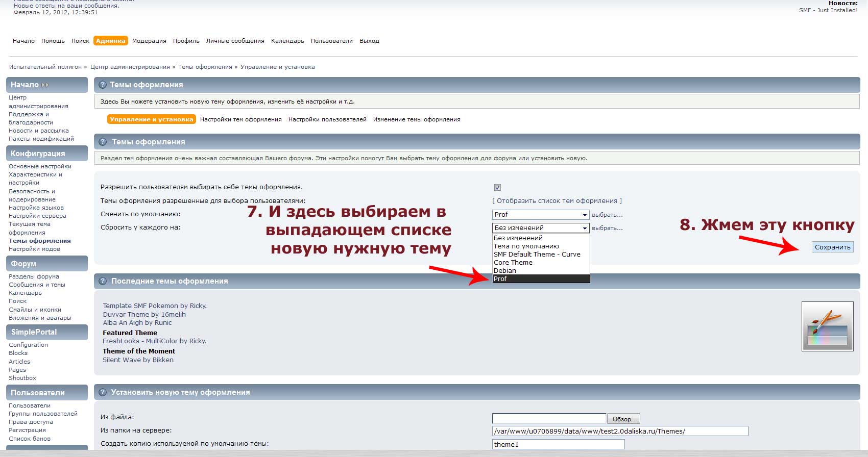The image size is (868, 457).
Task: Open SimplePortal Configuration in sidebar
Action: click(28, 345)
